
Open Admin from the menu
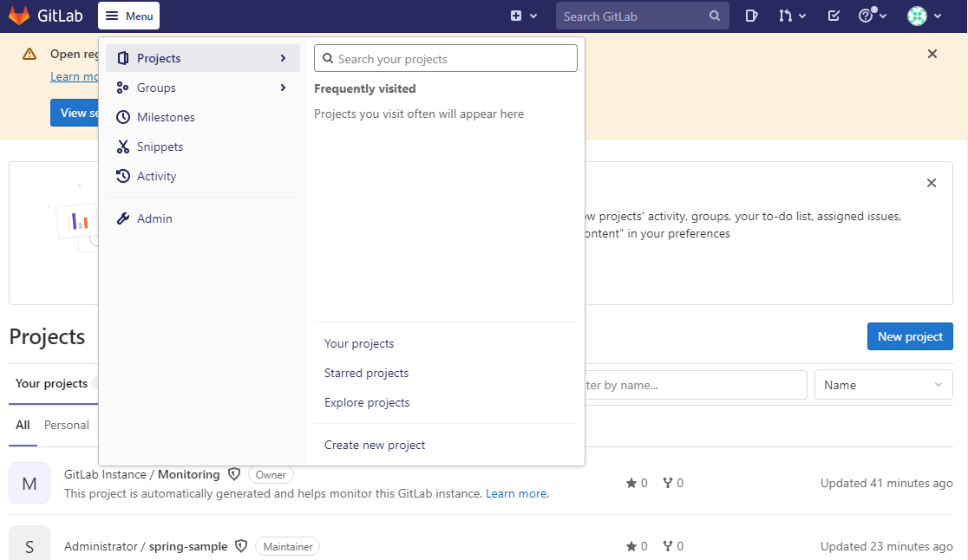[202, 218]
